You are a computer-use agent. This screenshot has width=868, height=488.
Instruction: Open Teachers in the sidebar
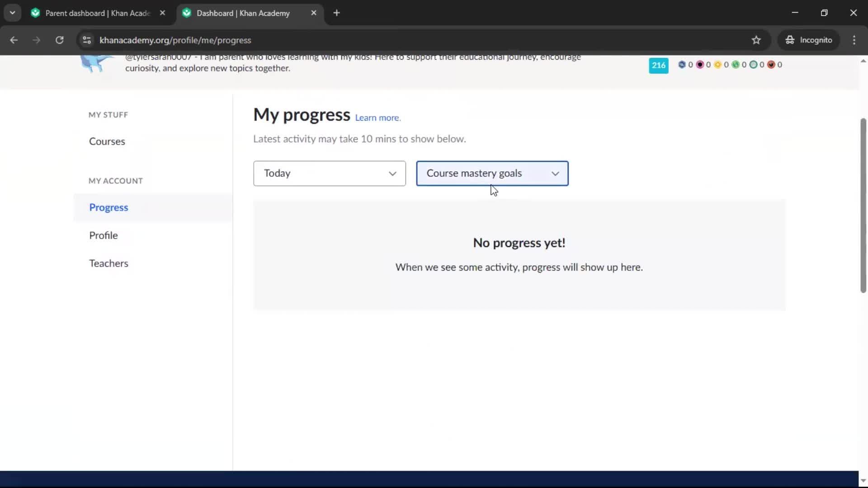click(108, 263)
